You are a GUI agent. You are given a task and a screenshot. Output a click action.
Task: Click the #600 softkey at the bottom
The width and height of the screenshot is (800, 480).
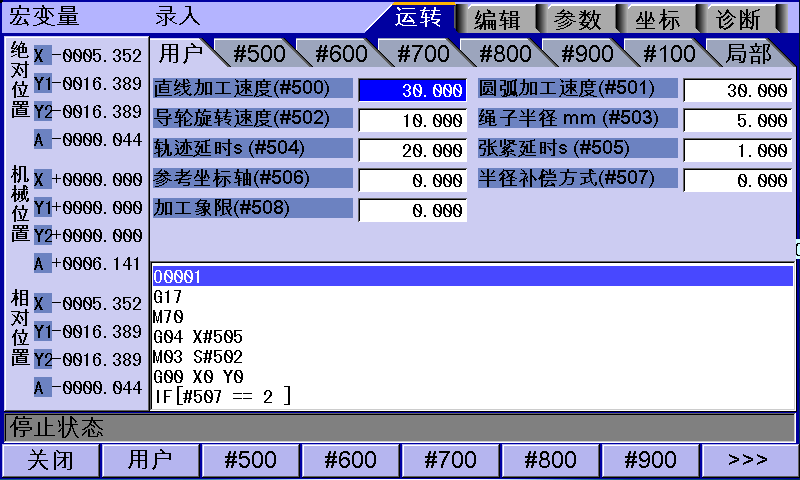coord(351,460)
